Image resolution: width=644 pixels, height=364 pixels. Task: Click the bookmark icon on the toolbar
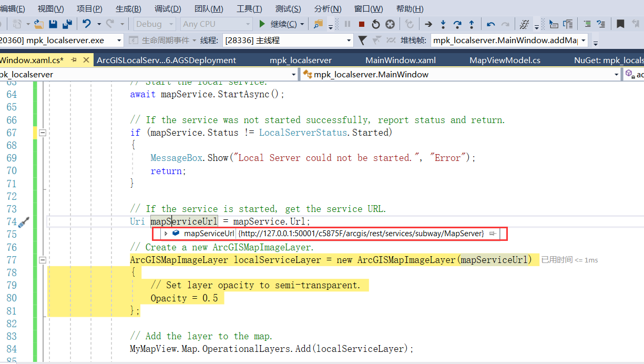[621, 24]
